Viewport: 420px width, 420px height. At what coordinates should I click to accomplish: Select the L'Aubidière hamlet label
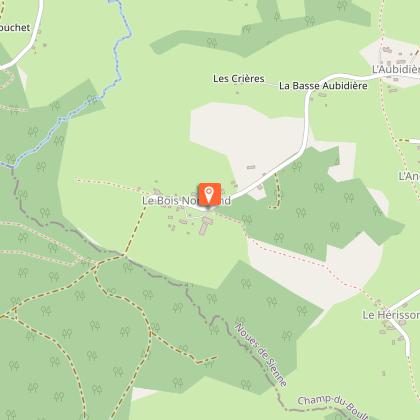[x=396, y=69]
